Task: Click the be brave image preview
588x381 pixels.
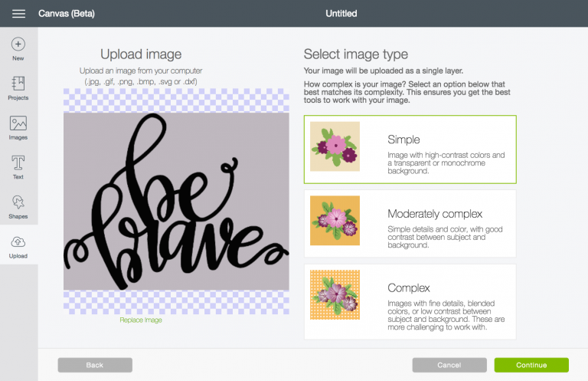Action: point(176,201)
